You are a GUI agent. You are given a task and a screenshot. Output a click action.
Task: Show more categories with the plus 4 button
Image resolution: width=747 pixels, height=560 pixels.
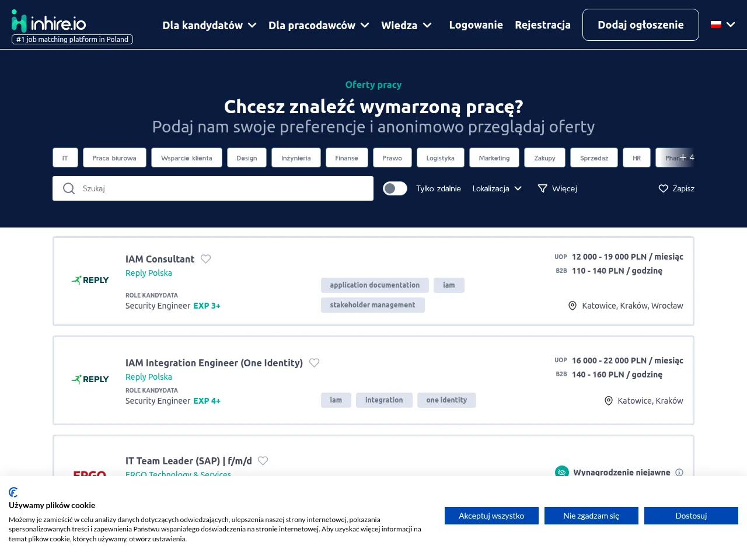(687, 157)
